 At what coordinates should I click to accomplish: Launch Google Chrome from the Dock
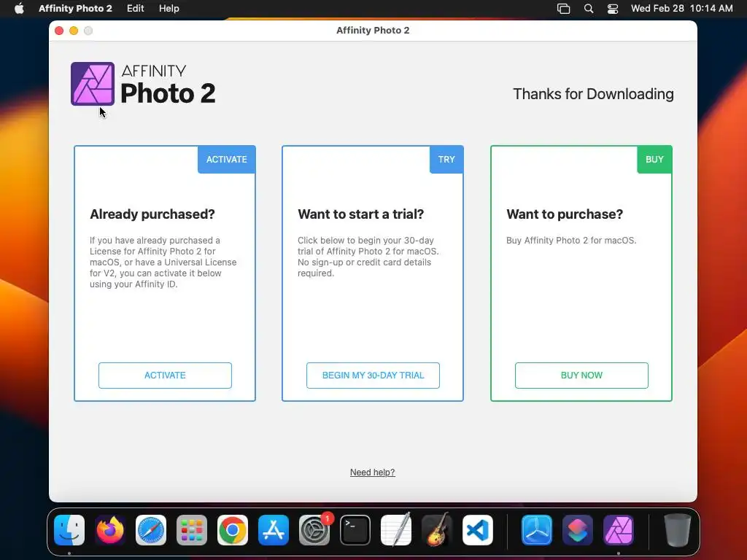233,530
